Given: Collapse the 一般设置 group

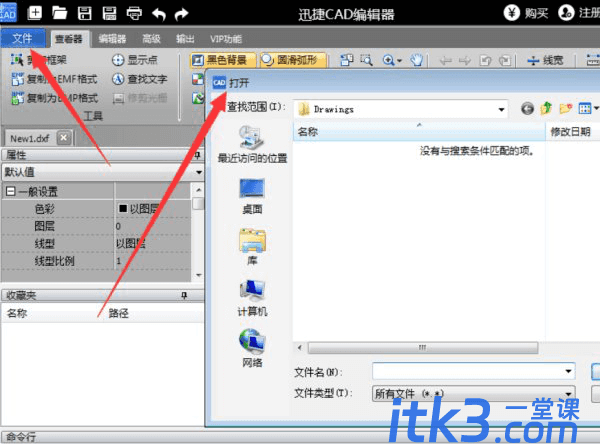Looking at the screenshot, I should [x=10, y=191].
